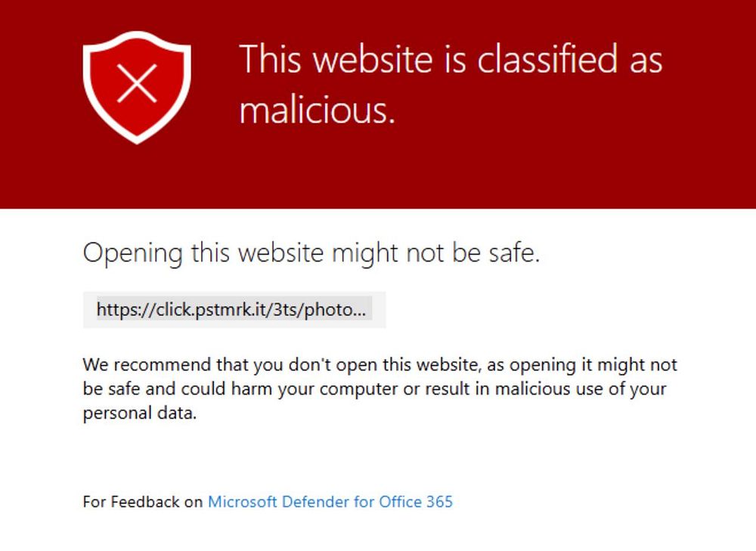Open the Microsoft Defender for Office 365 link

point(330,501)
